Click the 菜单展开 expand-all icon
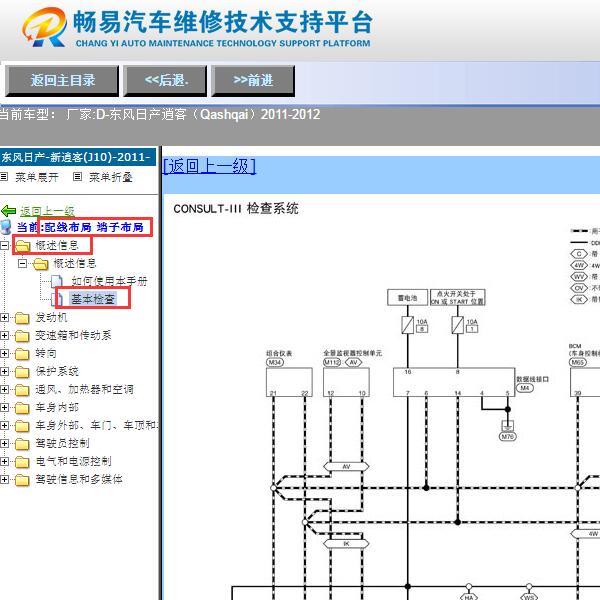 point(4,177)
